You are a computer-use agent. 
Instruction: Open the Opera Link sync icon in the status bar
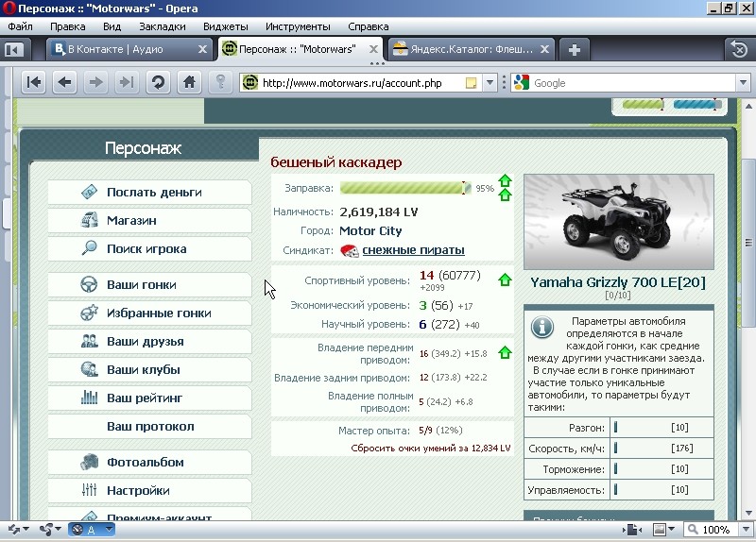tap(14, 530)
